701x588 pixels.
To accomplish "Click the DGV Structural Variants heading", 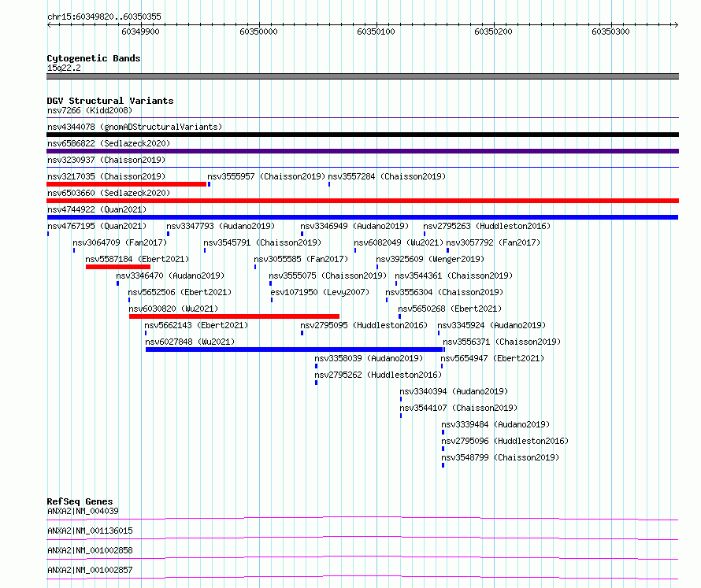I will [x=110, y=101].
